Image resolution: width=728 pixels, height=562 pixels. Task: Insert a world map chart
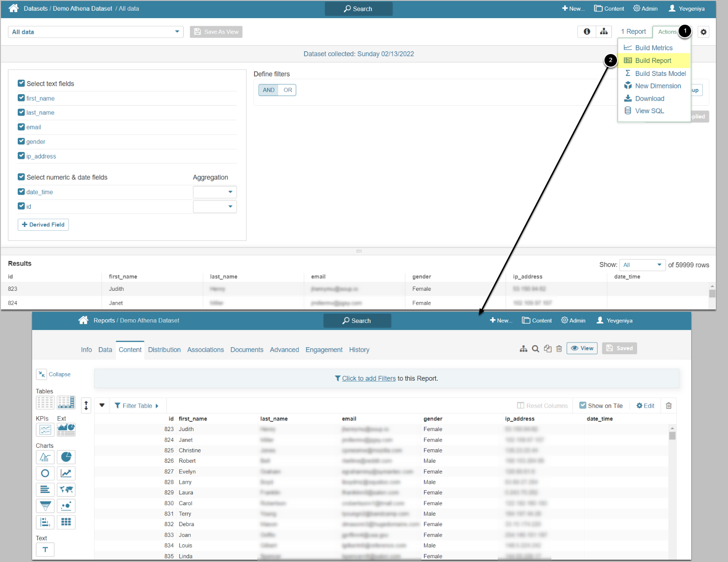click(66, 490)
